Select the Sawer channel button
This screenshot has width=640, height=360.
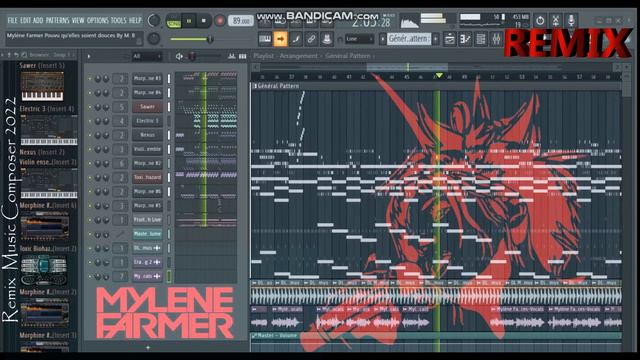click(x=147, y=107)
